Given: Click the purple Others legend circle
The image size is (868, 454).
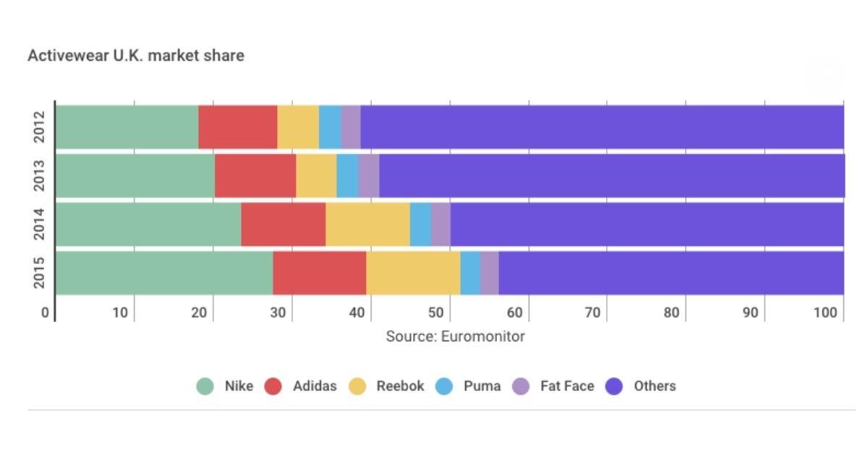Looking at the screenshot, I should point(614,386).
